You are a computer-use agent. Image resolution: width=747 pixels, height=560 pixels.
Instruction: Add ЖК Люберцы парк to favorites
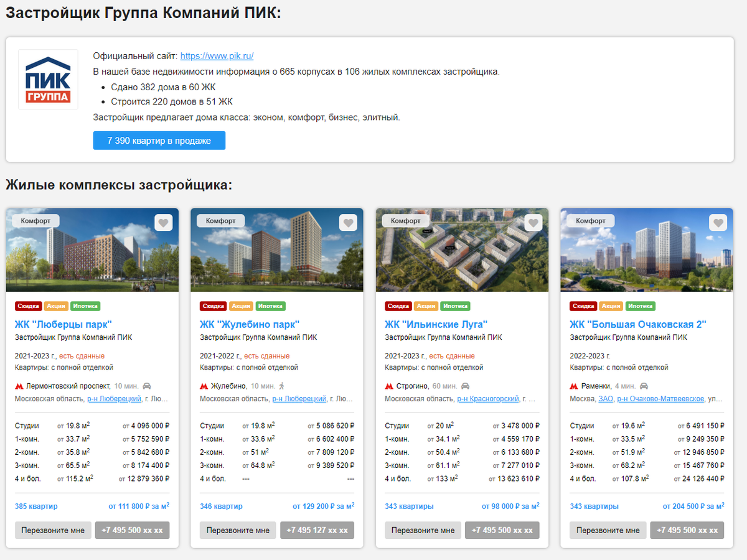click(x=163, y=223)
